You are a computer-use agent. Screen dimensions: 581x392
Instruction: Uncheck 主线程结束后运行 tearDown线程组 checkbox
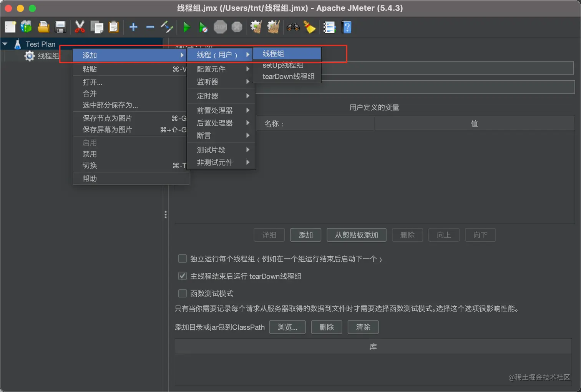pyautogui.click(x=183, y=276)
